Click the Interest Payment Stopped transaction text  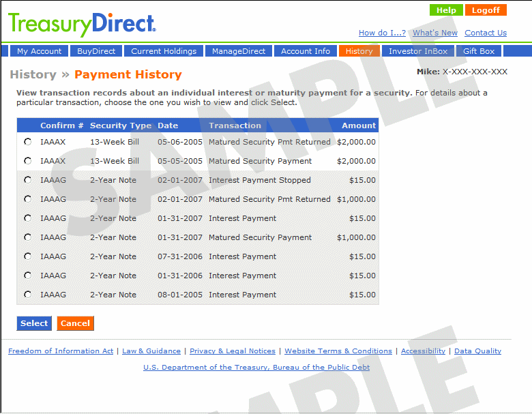pyautogui.click(x=260, y=180)
